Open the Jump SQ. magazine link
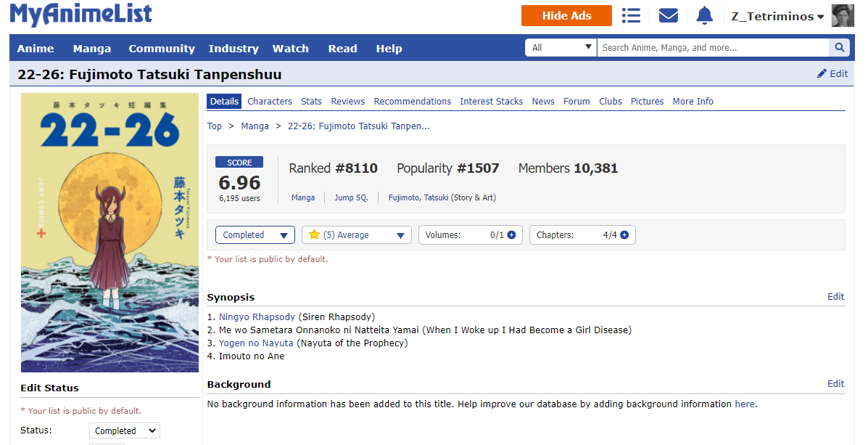Screen dimensions: 868x445 [351, 197]
